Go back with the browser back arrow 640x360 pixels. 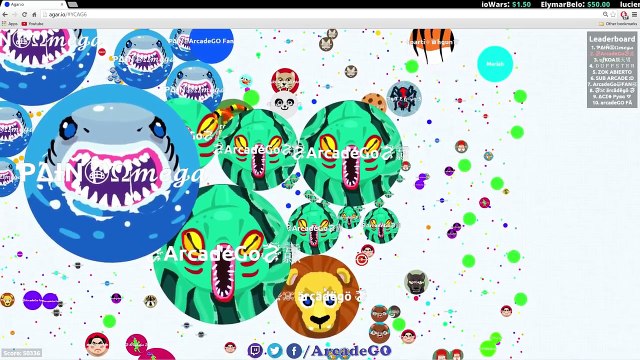pyautogui.click(x=5, y=14)
